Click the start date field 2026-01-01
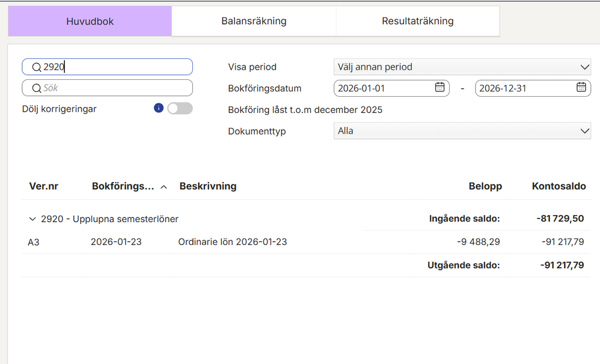The width and height of the screenshot is (600, 364). pos(382,88)
